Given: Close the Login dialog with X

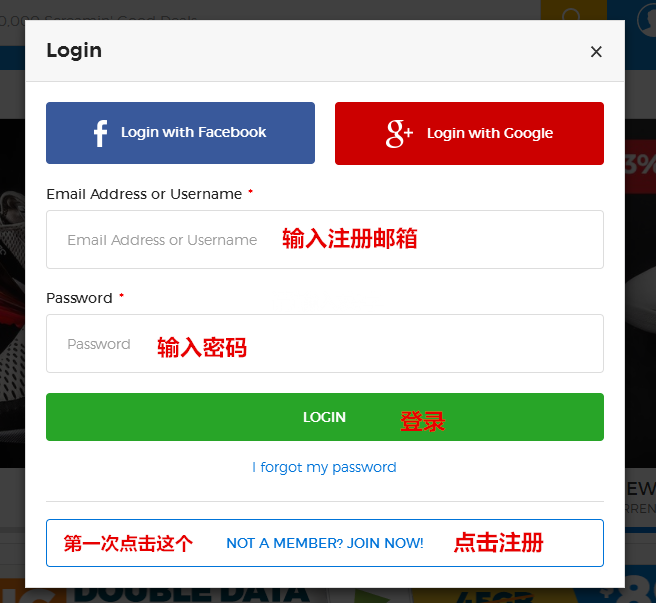Looking at the screenshot, I should tap(596, 52).
